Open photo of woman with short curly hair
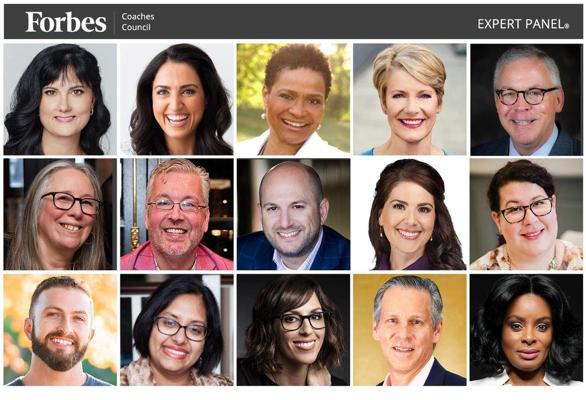Image resolution: width=586 pixels, height=400 pixels. point(293,99)
